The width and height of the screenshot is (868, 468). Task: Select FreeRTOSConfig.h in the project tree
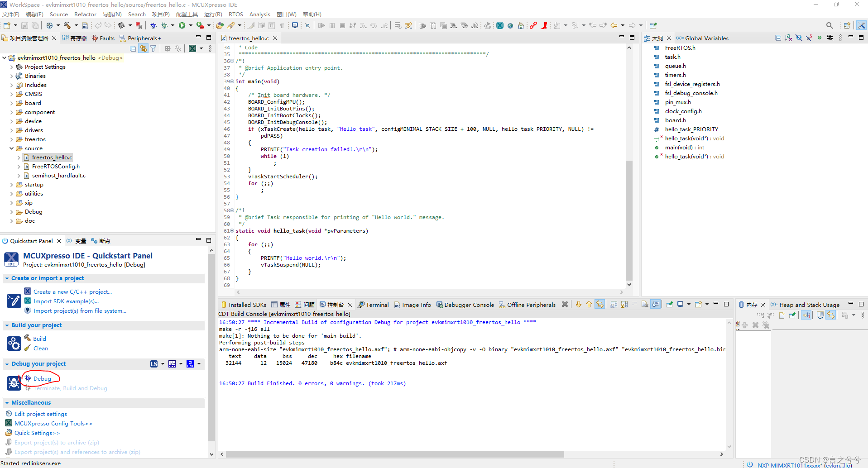click(x=56, y=166)
